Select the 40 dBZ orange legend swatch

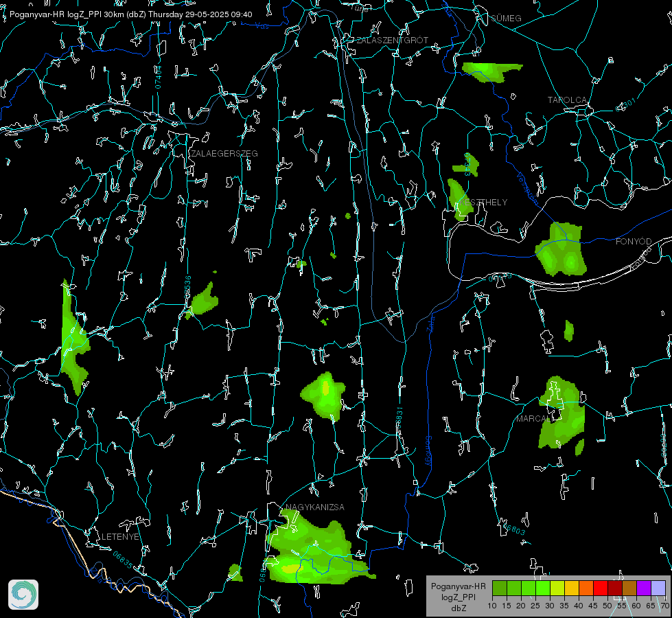pyautogui.click(x=586, y=588)
